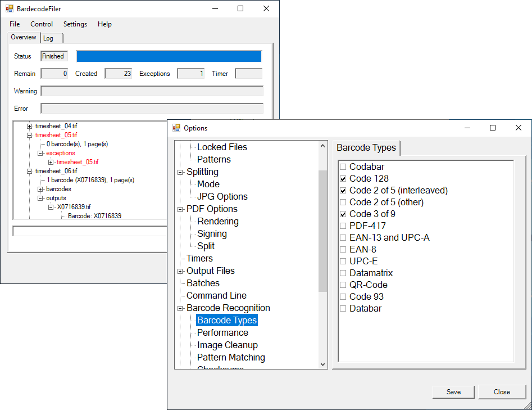Expand the barcodes tree node
The image size is (532, 410).
(40, 189)
